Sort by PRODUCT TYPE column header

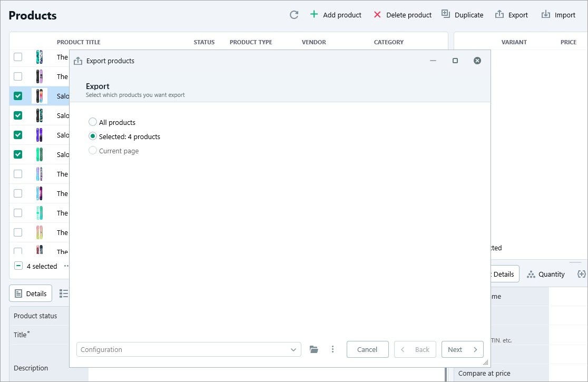click(251, 42)
